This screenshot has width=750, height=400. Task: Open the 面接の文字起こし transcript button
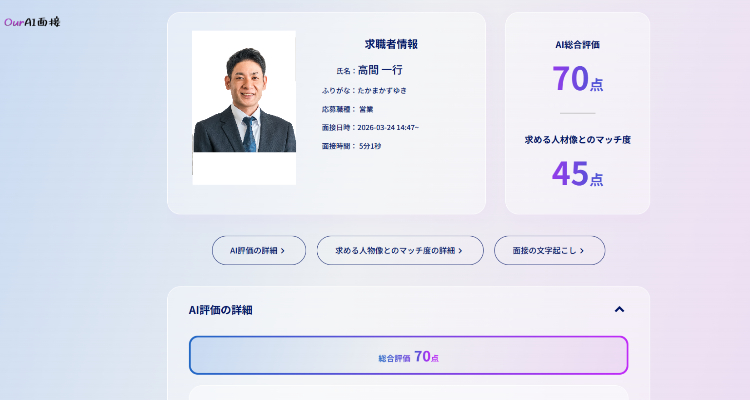click(548, 250)
